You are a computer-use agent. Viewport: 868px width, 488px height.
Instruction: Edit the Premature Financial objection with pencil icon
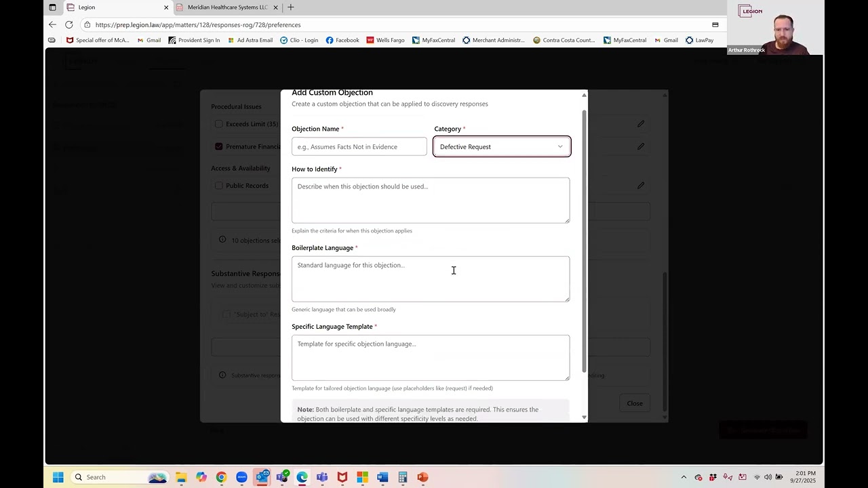pos(641,146)
